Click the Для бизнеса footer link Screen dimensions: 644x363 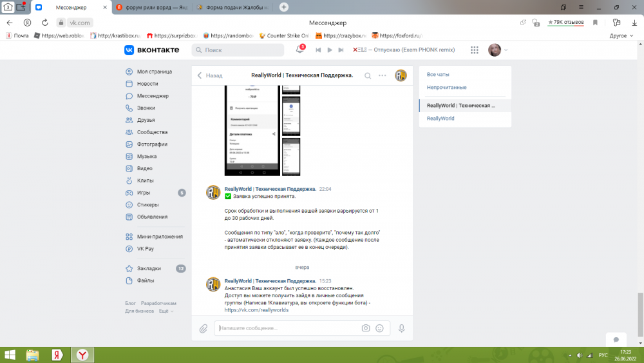click(x=139, y=311)
